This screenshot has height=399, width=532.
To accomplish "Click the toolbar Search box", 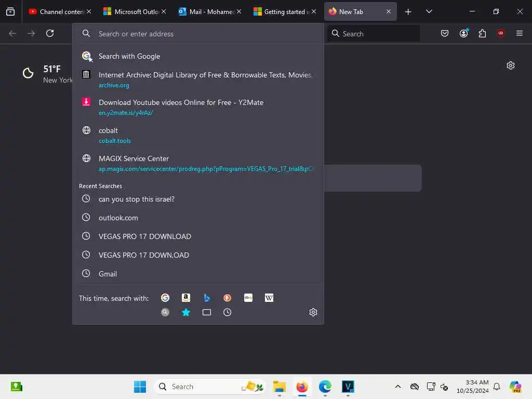I will 374,34.
